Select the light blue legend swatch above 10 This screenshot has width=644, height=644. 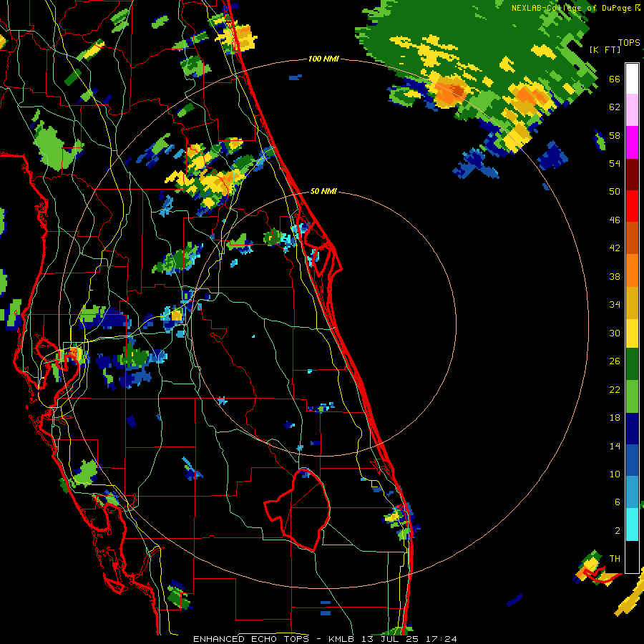(x=632, y=492)
